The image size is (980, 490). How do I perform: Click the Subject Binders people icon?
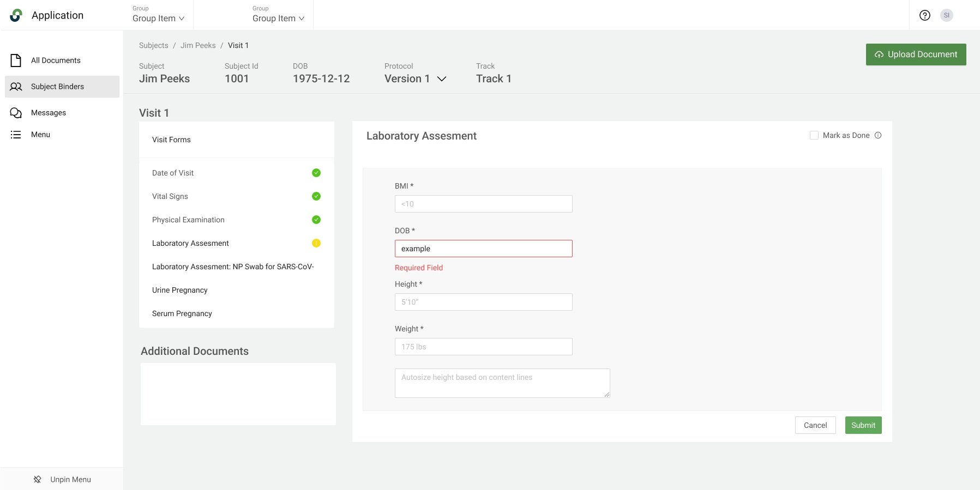click(16, 87)
